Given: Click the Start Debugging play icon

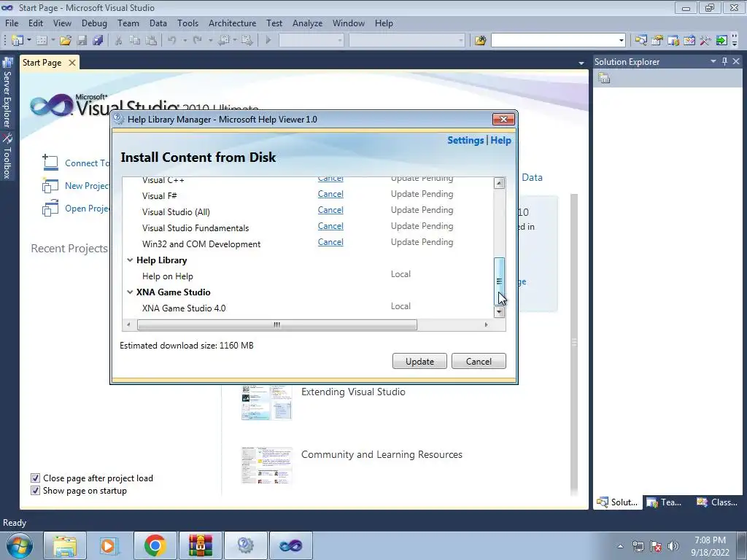Looking at the screenshot, I should coord(268,41).
